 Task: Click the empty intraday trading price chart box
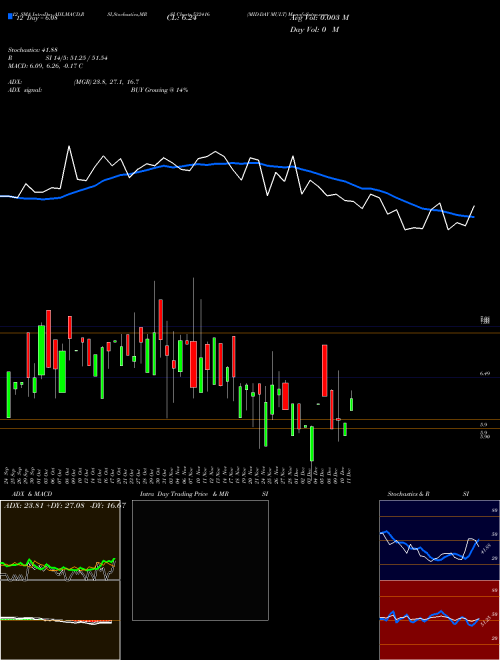(x=200, y=560)
